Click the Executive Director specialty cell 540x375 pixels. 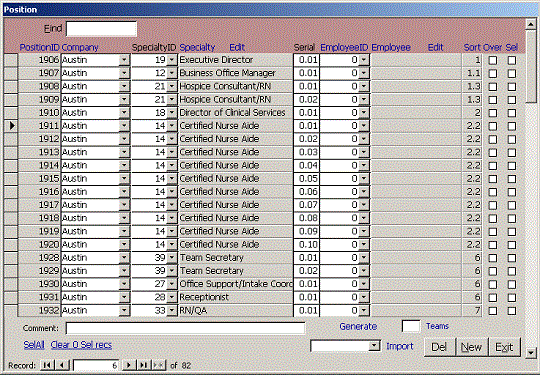pyautogui.click(x=236, y=60)
